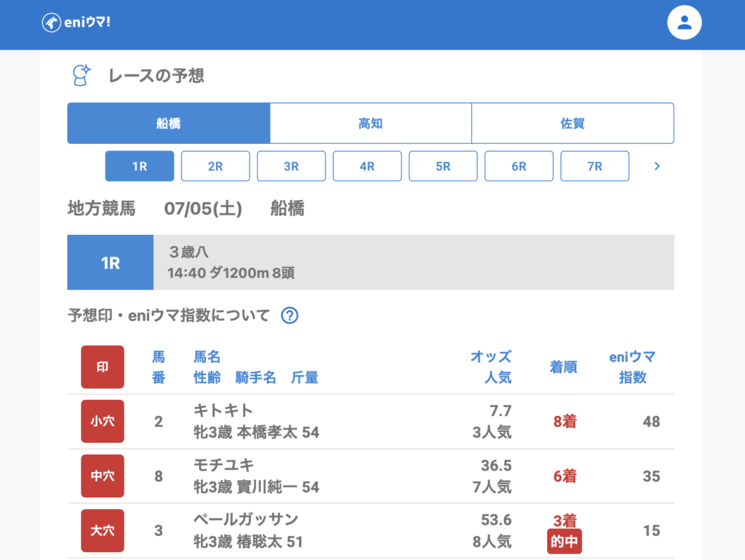Select the 船橋 racecourse tab
This screenshot has height=560, width=745.
pos(169,124)
